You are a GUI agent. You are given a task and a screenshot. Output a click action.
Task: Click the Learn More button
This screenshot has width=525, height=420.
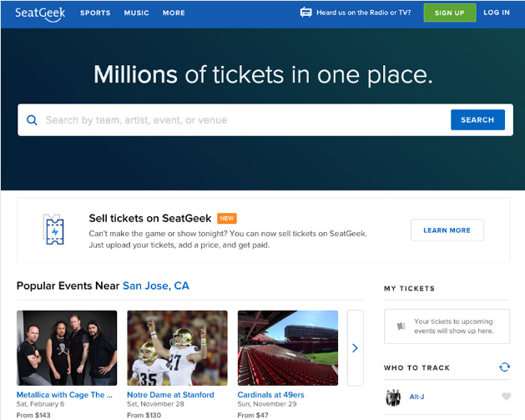click(x=447, y=230)
